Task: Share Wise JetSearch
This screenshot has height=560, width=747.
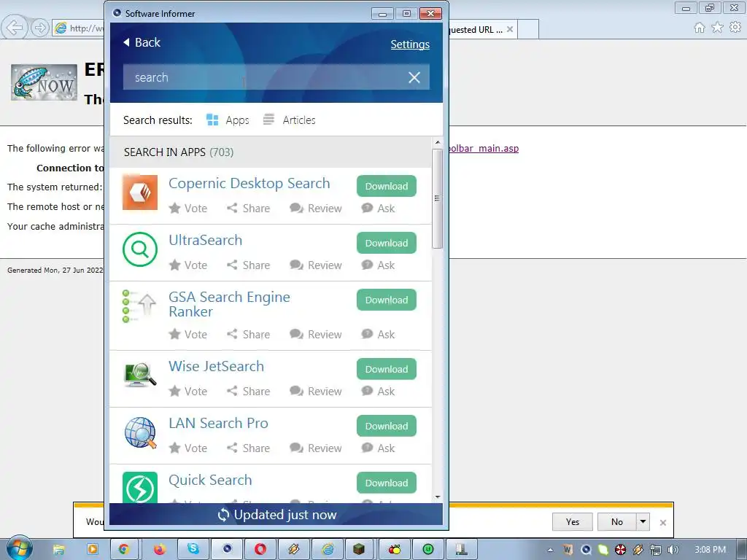Action: pos(248,391)
